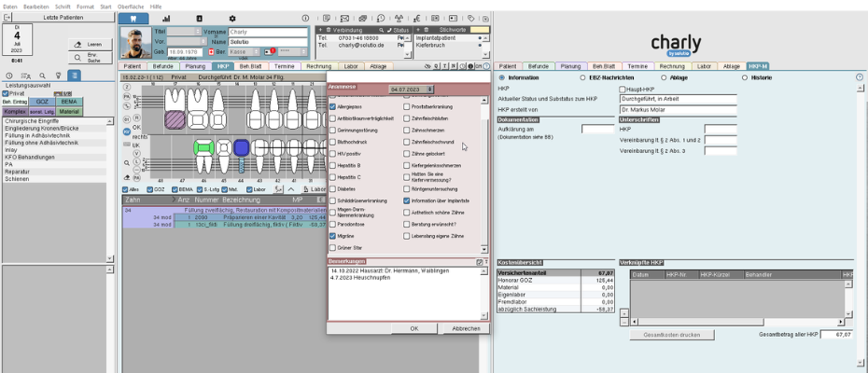Select the magnifier tab icon in left sidebar
The width and height of the screenshot is (868, 373).
point(42,76)
